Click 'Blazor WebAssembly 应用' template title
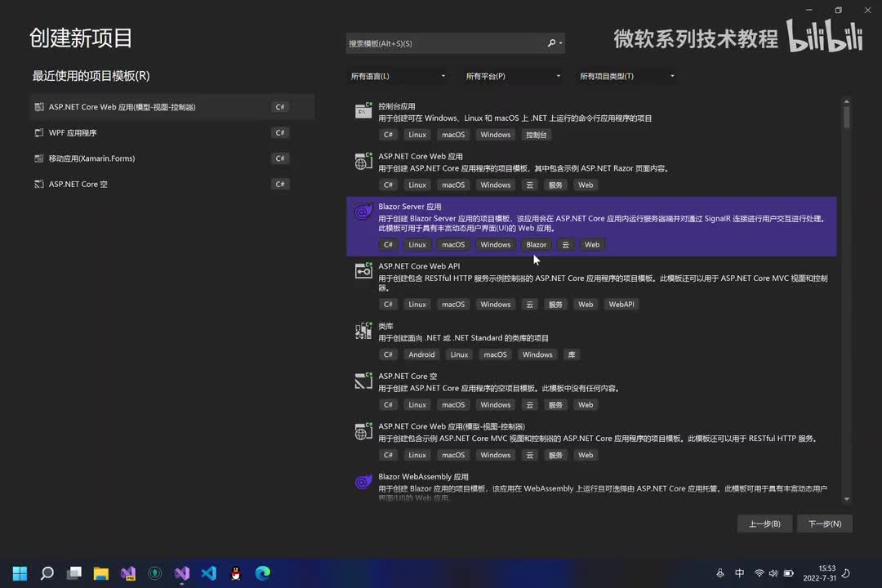The width and height of the screenshot is (882, 588). [423, 477]
